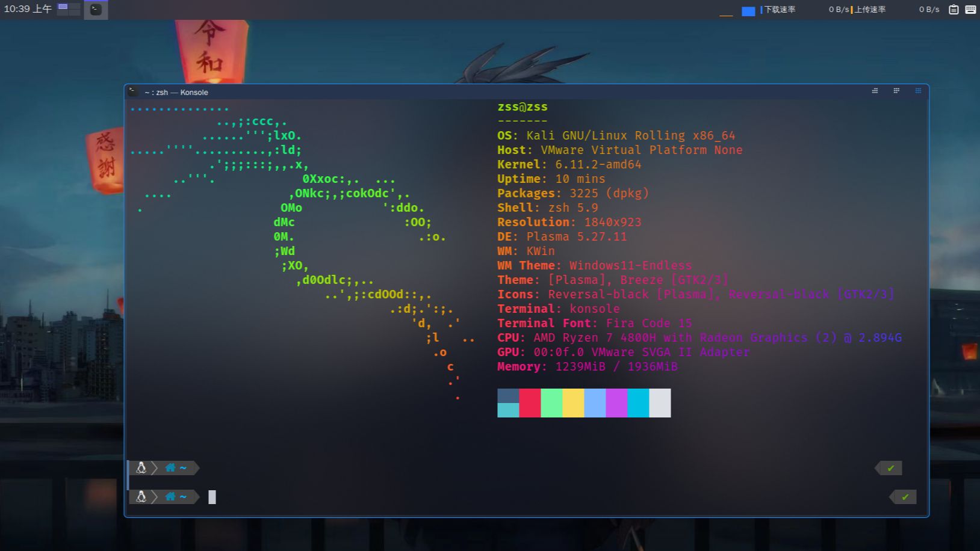Click the green checkmark status on the current prompt
The height and width of the screenshot is (551, 980).
[x=905, y=497]
